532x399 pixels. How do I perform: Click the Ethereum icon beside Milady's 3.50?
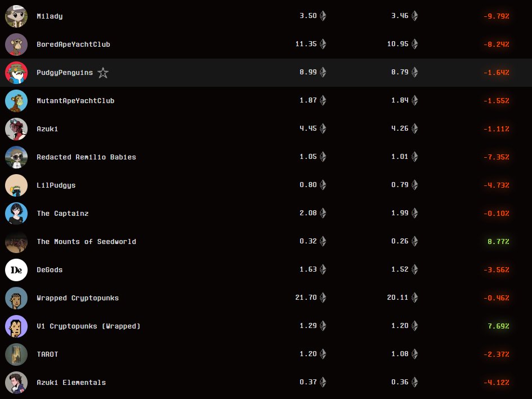[323, 16]
